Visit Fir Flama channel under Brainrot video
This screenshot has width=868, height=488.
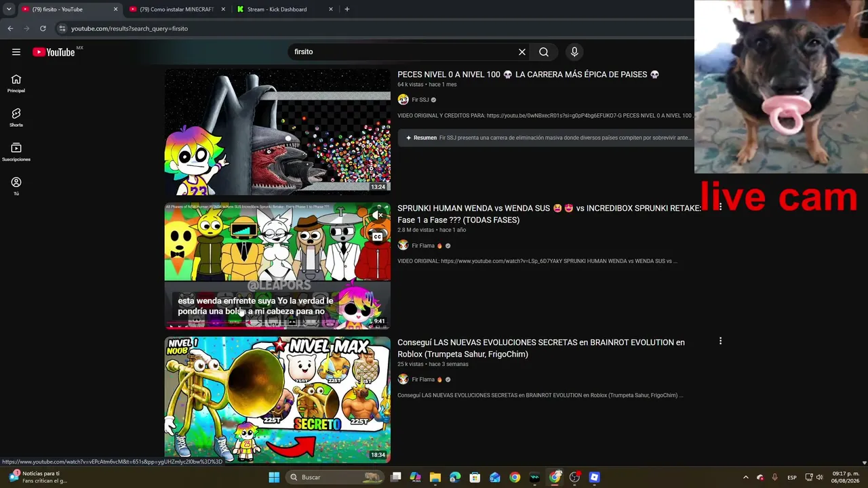[423, 380]
